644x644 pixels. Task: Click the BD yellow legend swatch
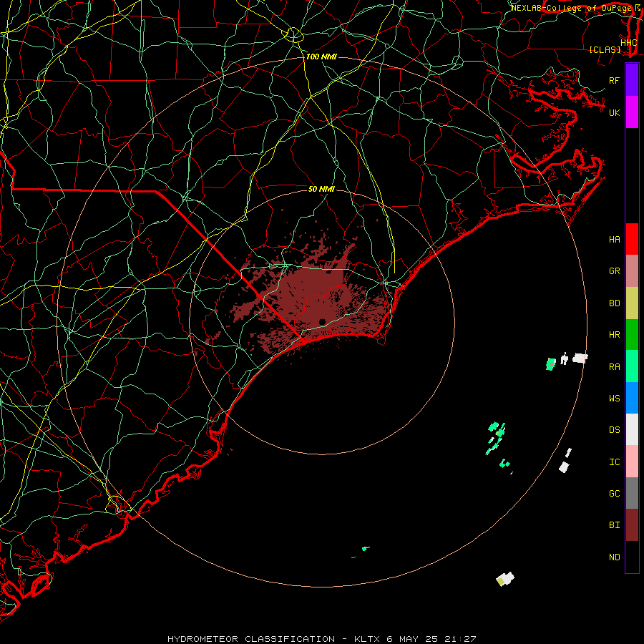point(632,303)
